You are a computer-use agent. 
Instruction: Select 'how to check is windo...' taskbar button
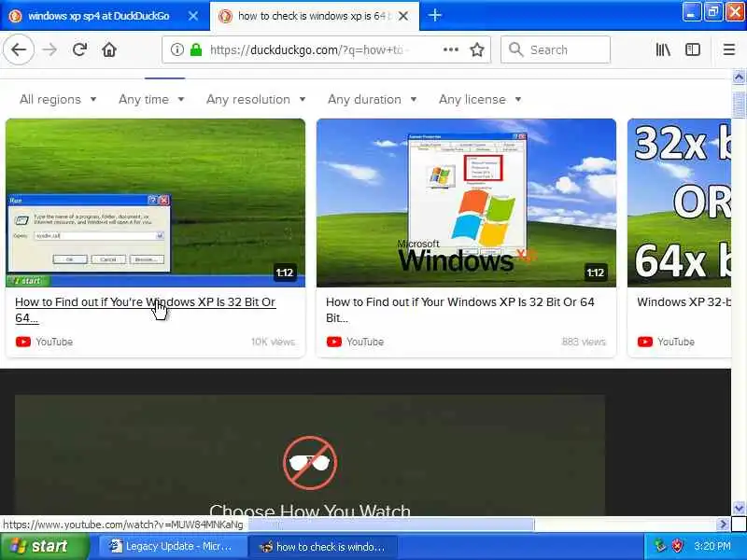pos(322,546)
